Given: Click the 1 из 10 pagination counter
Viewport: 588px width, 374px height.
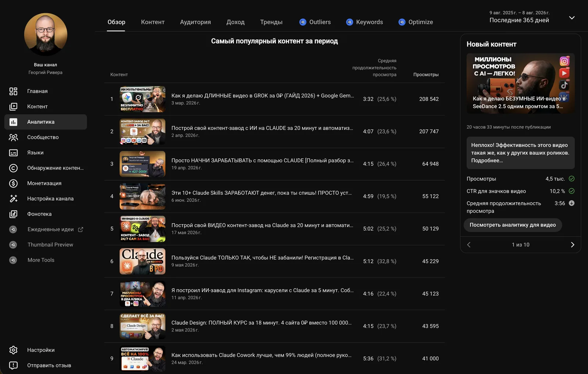Looking at the screenshot, I should click(x=520, y=245).
